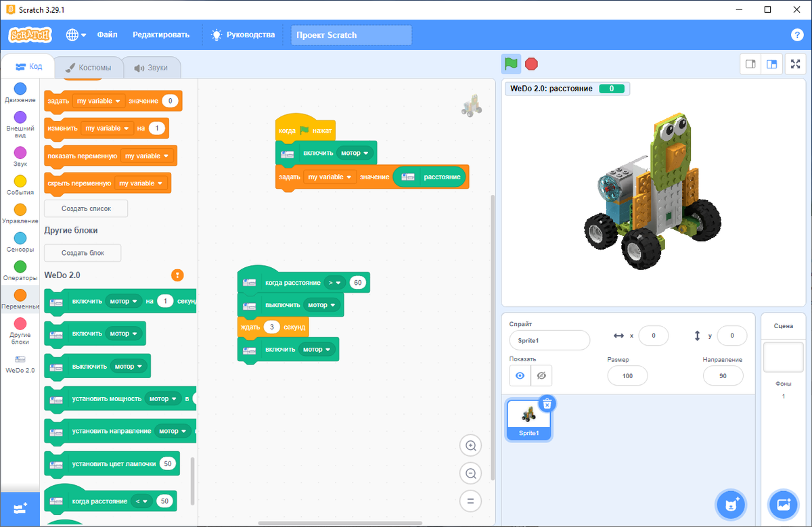Click the 50 value in установить цвет лампочки
The image size is (812, 527).
click(x=168, y=463)
